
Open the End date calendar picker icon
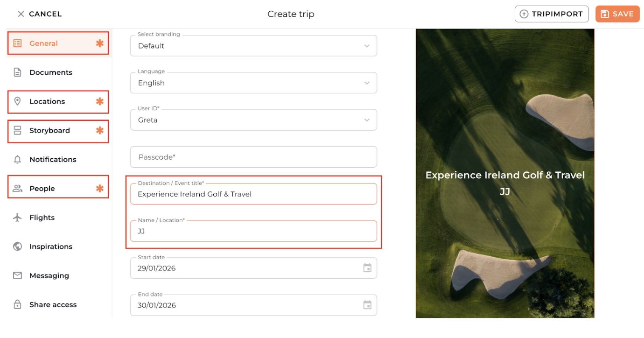[x=367, y=305]
